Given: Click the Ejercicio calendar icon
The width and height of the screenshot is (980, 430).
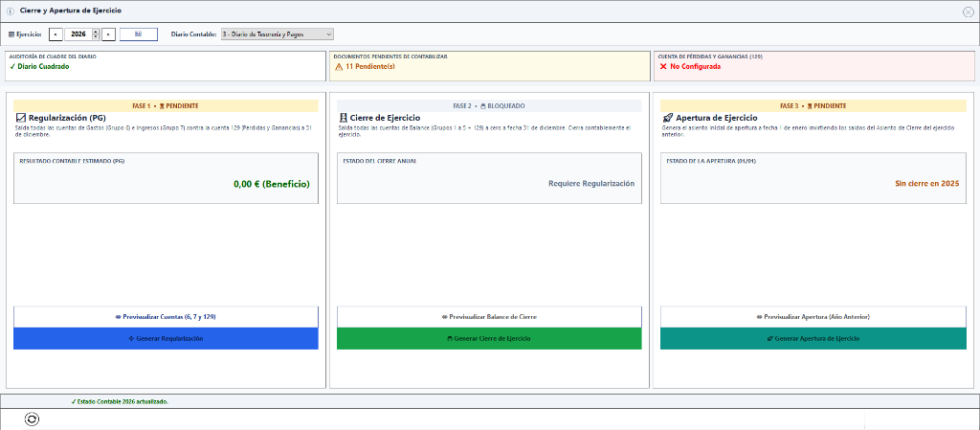Looking at the screenshot, I should [x=11, y=34].
